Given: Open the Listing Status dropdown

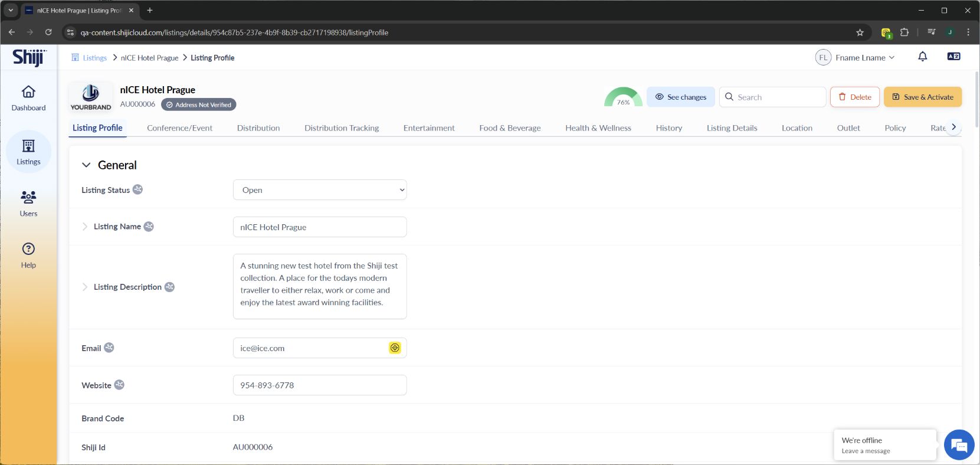Looking at the screenshot, I should click(x=320, y=190).
